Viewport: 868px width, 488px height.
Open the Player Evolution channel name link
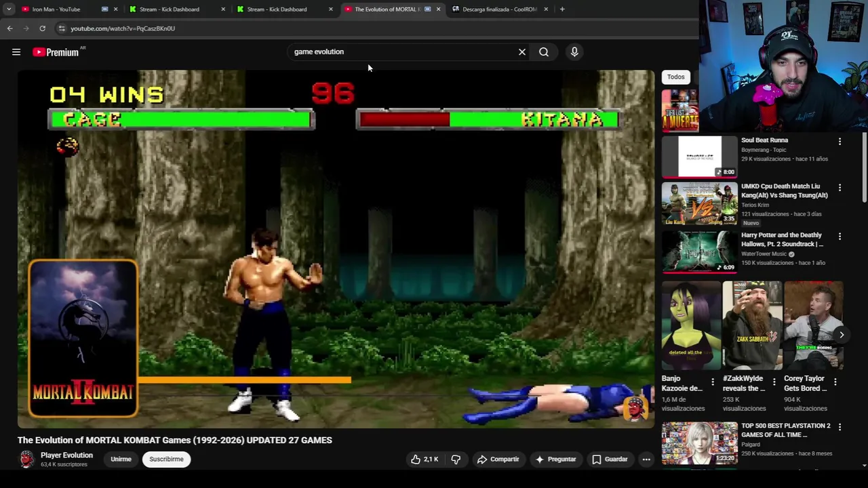pos(66,455)
